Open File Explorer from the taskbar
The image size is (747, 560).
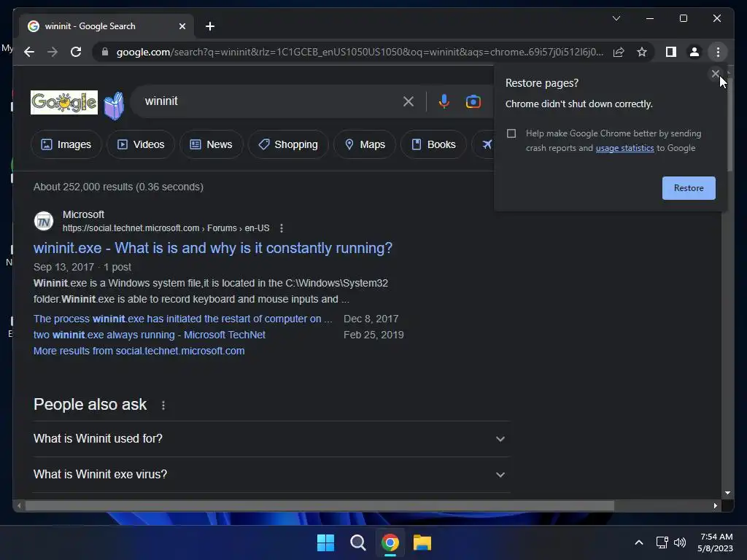tap(422, 542)
